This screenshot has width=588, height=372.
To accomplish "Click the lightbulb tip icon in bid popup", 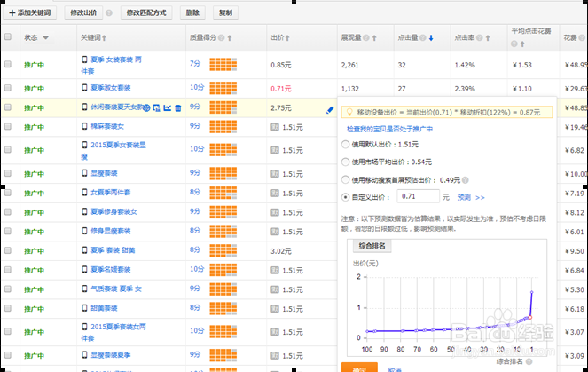I will pyautogui.click(x=349, y=112).
